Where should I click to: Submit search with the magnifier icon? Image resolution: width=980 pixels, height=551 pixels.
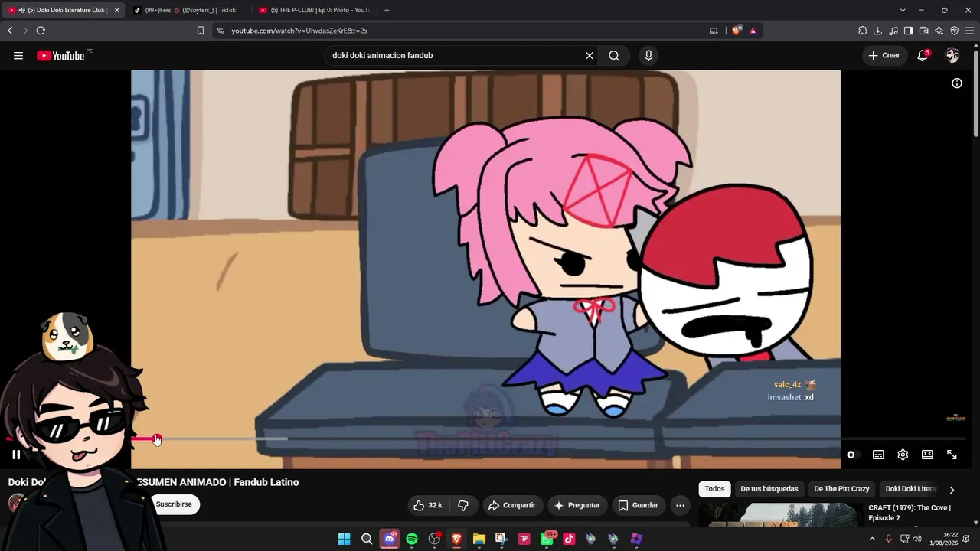coord(614,55)
